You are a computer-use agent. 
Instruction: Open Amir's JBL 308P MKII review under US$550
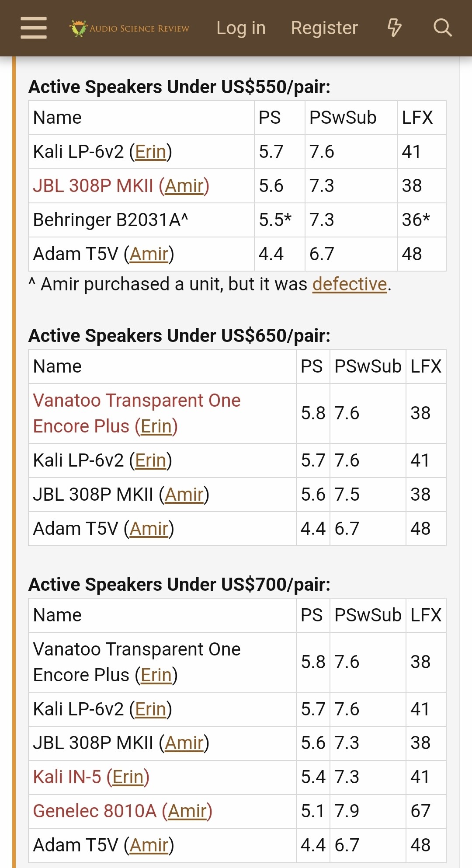pyautogui.click(x=184, y=186)
